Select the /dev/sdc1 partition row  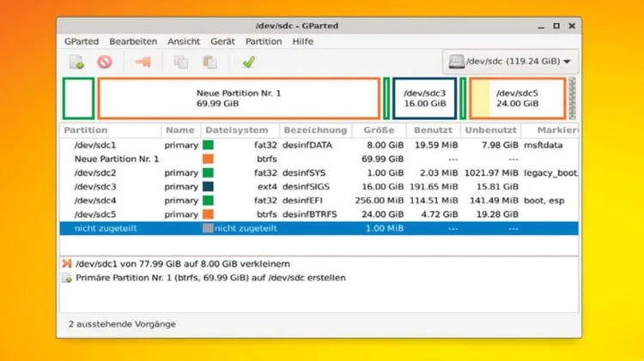click(x=319, y=145)
